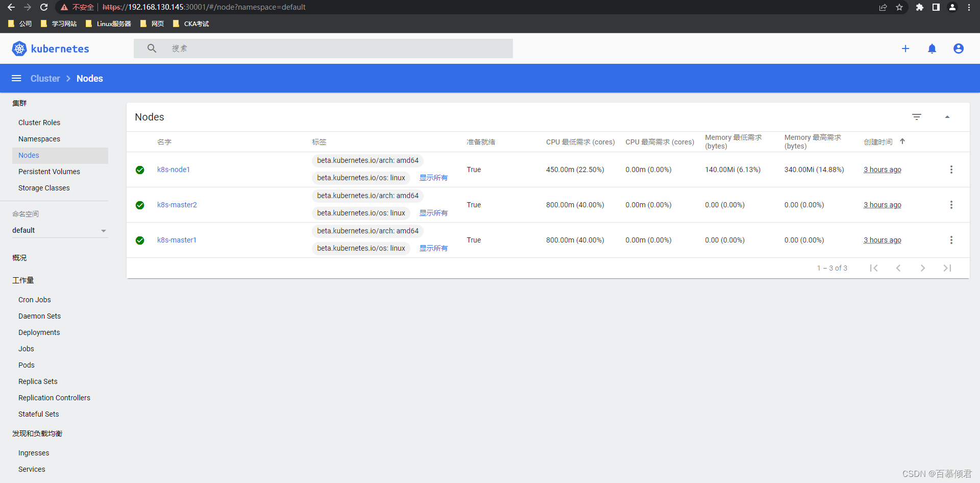Click the arch amd64 label chip of k8s-node1

coord(367,160)
